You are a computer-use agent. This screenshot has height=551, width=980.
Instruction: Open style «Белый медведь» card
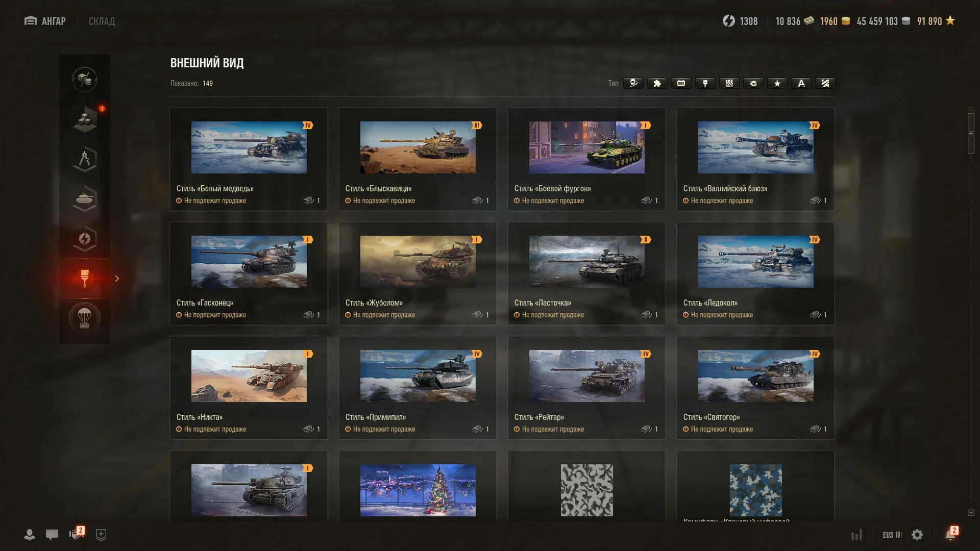click(x=249, y=159)
